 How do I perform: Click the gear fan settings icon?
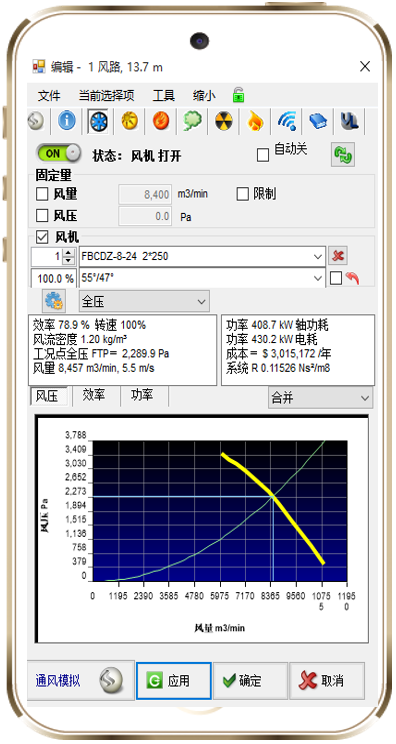(x=54, y=301)
